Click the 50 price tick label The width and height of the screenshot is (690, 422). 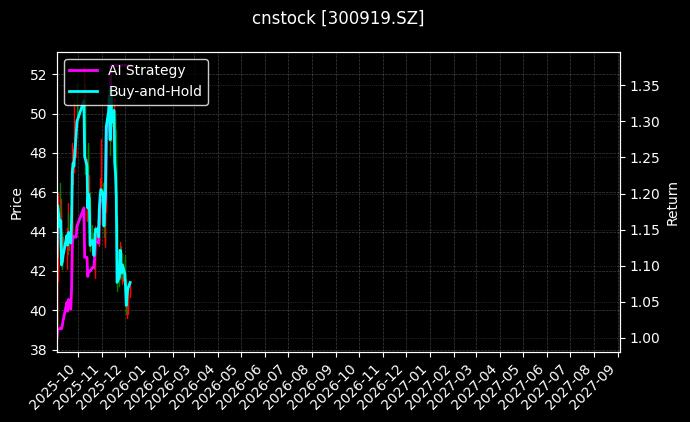tap(38, 114)
